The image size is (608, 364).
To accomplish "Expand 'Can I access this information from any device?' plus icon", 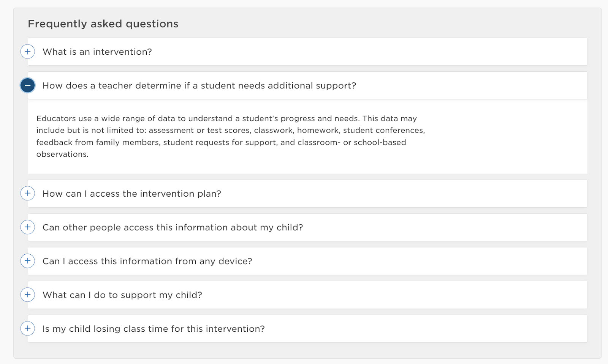I will pyautogui.click(x=28, y=261).
